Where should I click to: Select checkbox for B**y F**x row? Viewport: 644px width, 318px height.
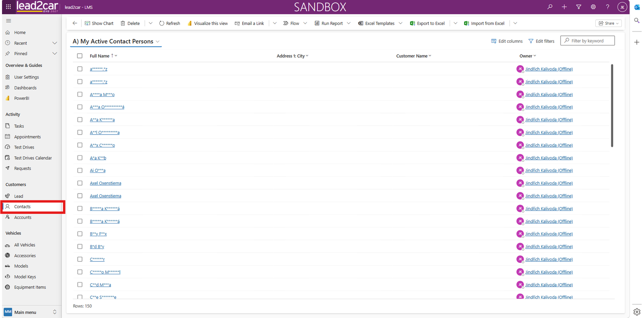[80, 234]
